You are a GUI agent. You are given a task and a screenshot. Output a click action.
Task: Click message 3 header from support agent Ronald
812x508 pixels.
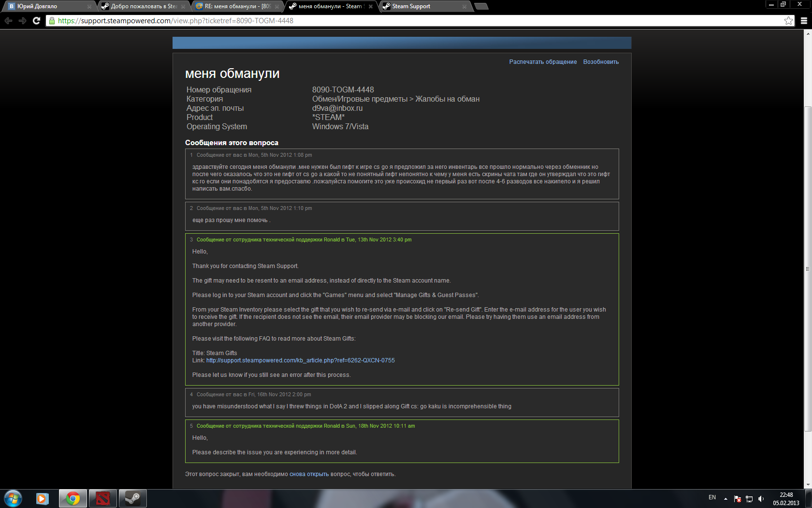[304, 239]
